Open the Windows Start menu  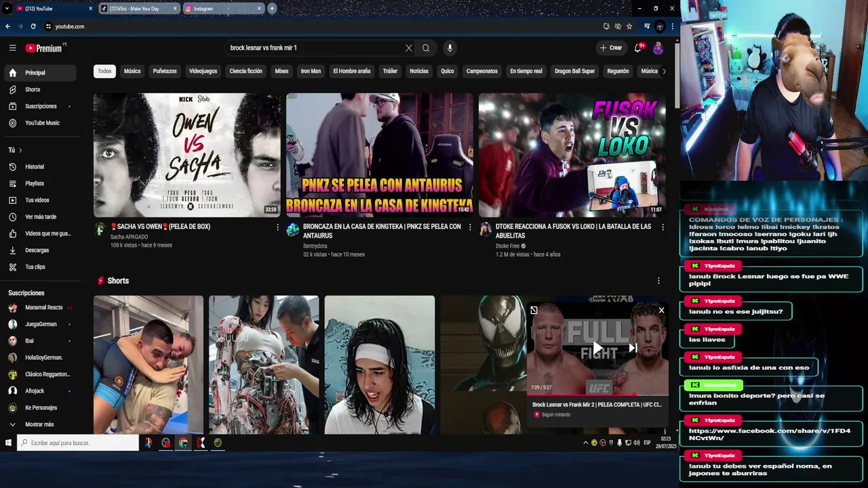click(x=8, y=443)
